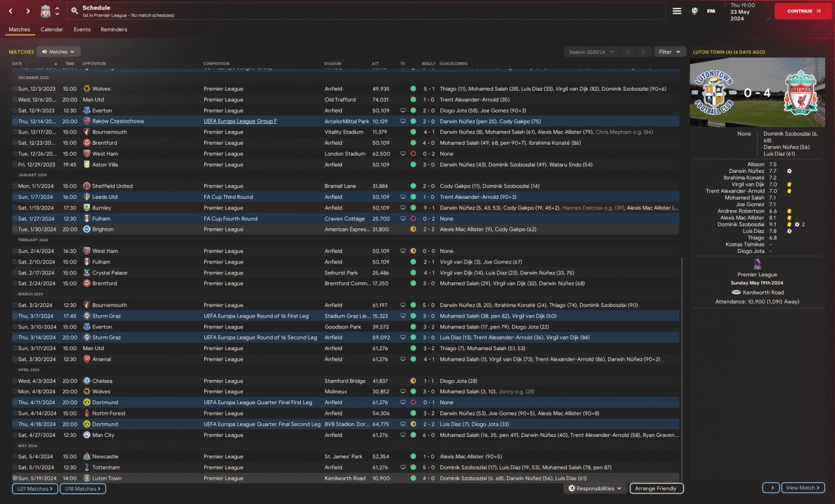Image resolution: width=835 pixels, height=504 pixels.
Task: Click the Tottenham badge in the fixture list
Action: click(87, 467)
